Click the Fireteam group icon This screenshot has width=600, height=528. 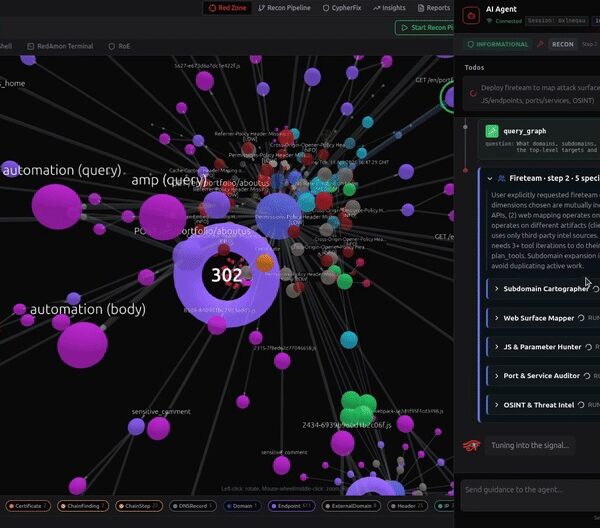[x=501, y=178]
